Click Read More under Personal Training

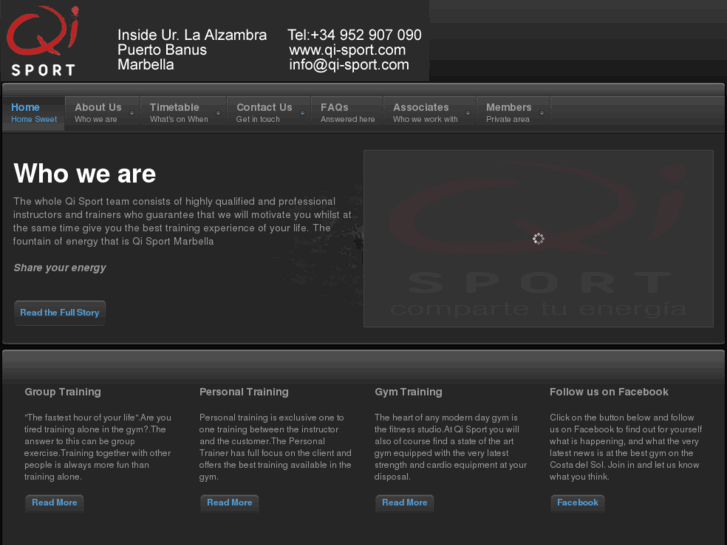click(230, 503)
